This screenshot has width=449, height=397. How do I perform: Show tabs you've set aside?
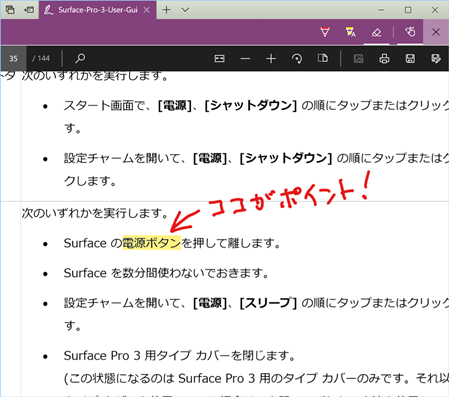[10, 10]
